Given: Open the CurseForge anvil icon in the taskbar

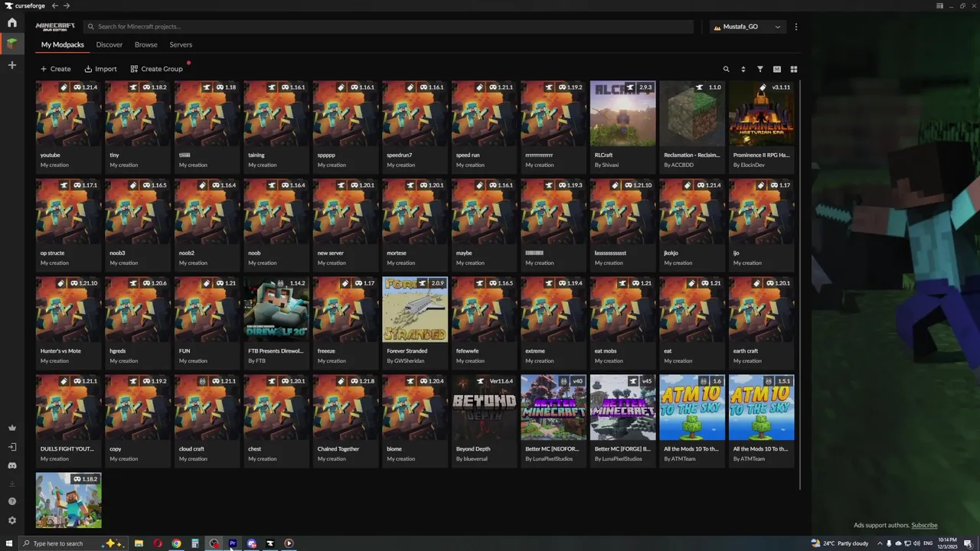Looking at the screenshot, I should click(x=270, y=543).
